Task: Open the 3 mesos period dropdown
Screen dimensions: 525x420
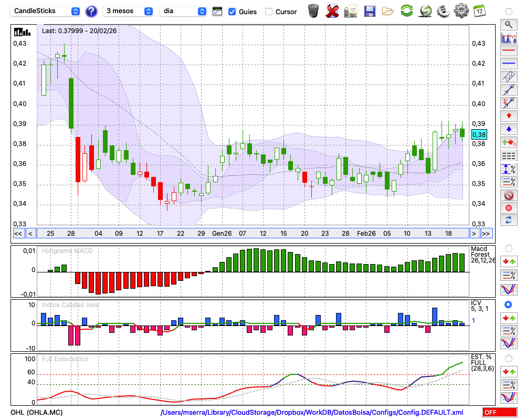Action: point(129,11)
